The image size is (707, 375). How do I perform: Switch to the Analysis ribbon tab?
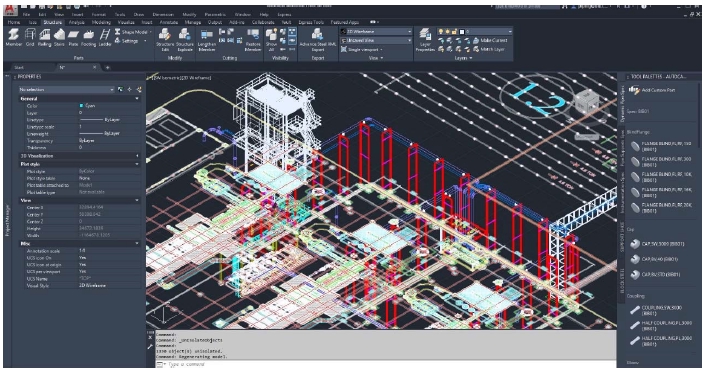[x=76, y=22]
